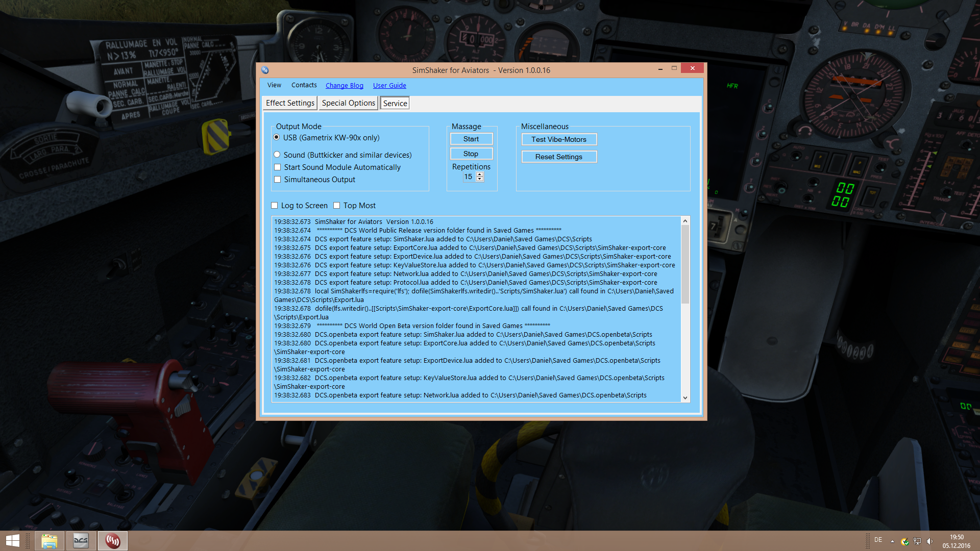Click the security shield tray icon

[904, 541]
